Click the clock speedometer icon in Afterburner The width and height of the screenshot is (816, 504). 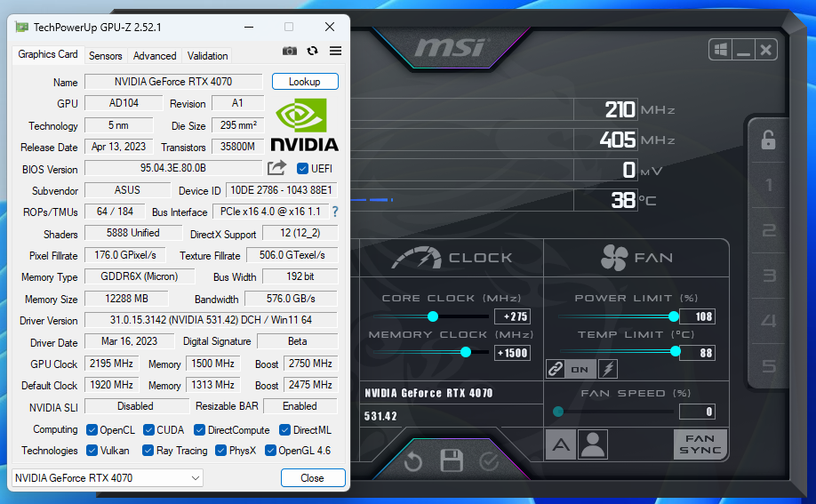click(x=416, y=258)
